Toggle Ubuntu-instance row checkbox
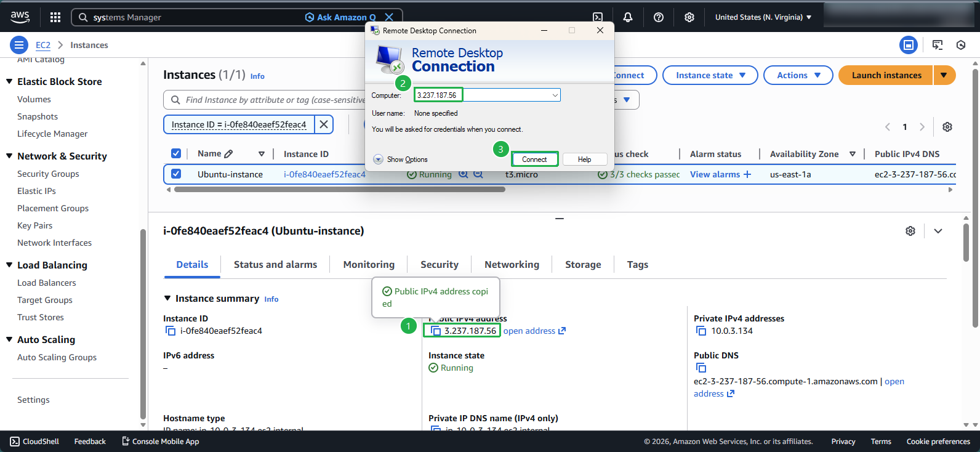Viewport: 980px width, 452px height. pyautogui.click(x=176, y=174)
